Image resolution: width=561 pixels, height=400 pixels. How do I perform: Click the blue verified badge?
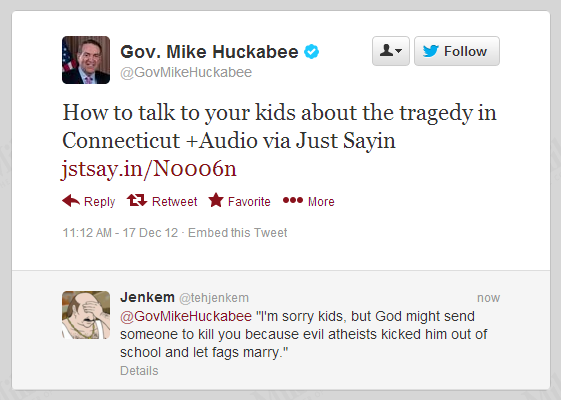312,52
